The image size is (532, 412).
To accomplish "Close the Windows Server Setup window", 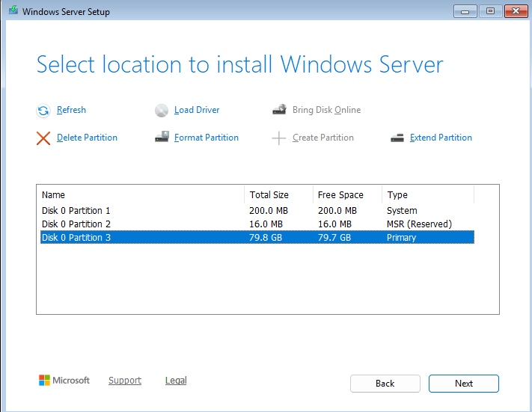I will click(x=516, y=11).
